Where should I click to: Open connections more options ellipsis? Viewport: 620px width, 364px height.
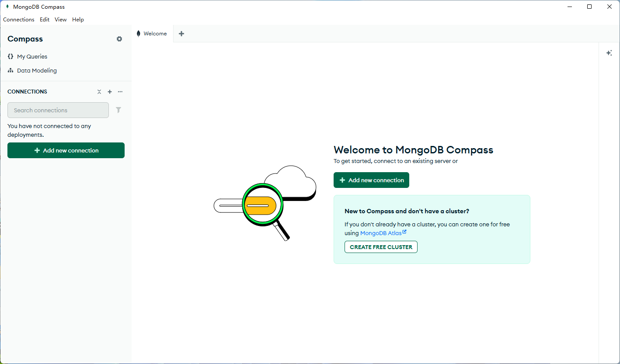coord(120,92)
